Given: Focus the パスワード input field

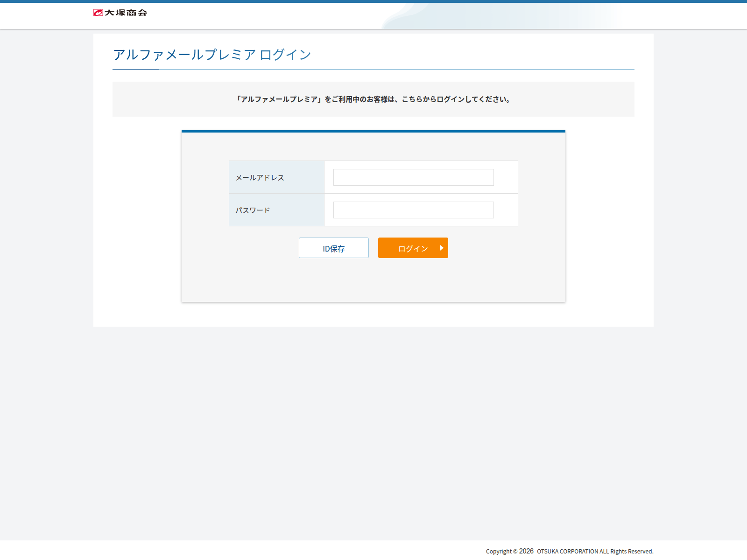Looking at the screenshot, I should [413, 210].
